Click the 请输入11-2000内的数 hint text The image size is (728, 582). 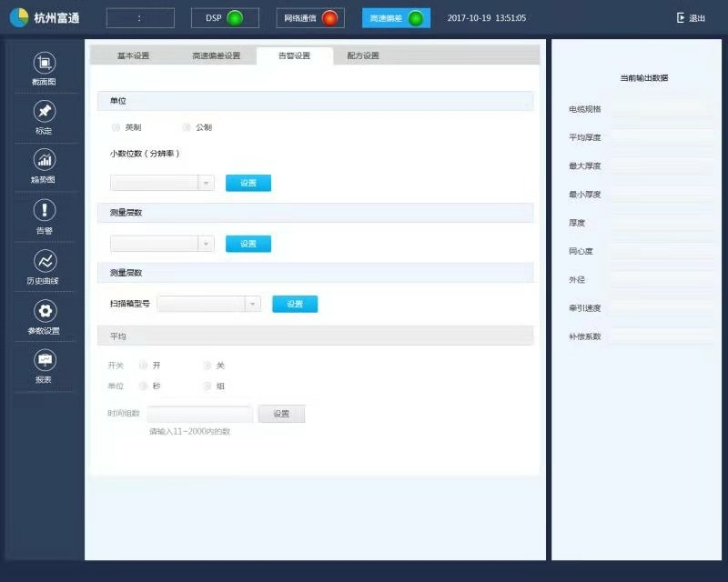(190, 432)
